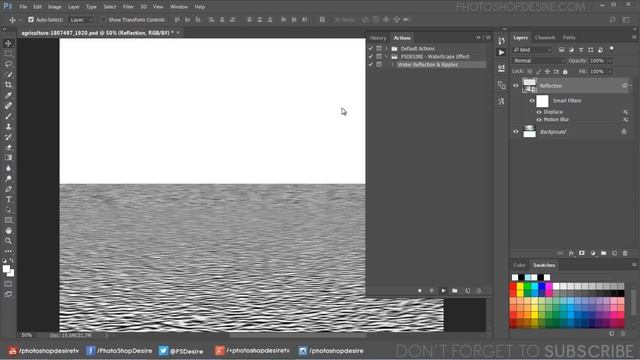This screenshot has width=640, height=360.
Task: Toggle Show Transform Controls checkbox
Action: [x=103, y=20]
